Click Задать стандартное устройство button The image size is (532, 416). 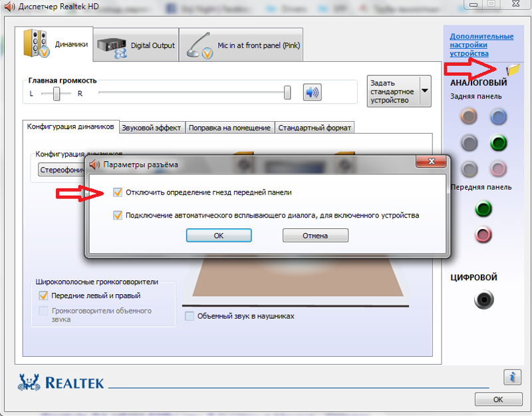[394, 91]
